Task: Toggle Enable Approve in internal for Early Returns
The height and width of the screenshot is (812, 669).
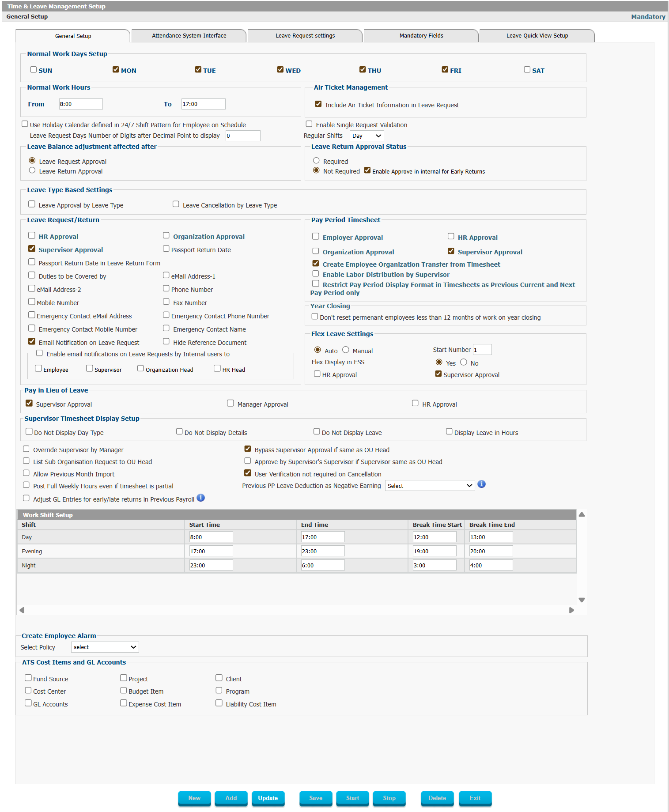Action: (x=367, y=170)
